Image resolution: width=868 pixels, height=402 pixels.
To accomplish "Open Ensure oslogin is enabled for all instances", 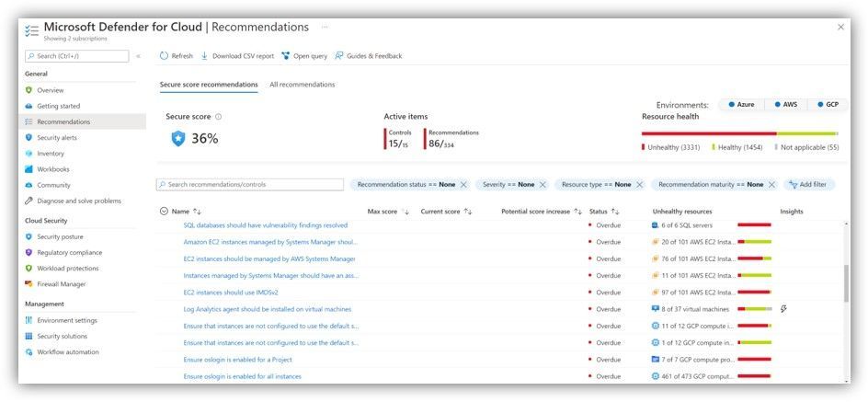I will (x=242, y=376).
